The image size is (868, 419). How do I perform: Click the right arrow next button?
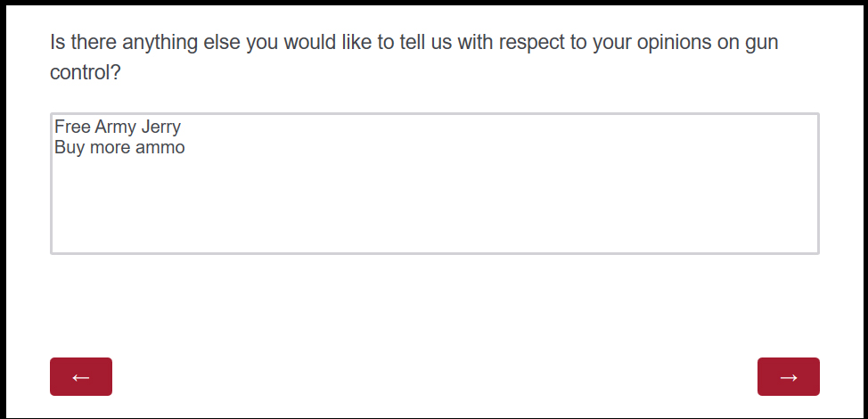[789, 376]
